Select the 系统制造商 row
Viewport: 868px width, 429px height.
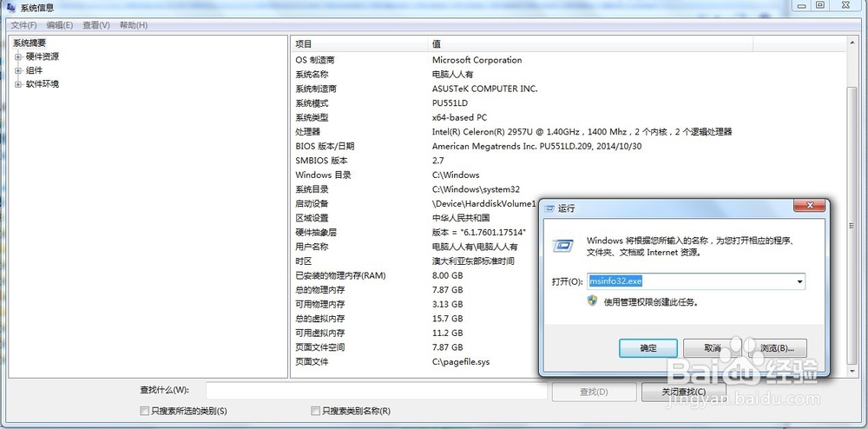[569, 89]
